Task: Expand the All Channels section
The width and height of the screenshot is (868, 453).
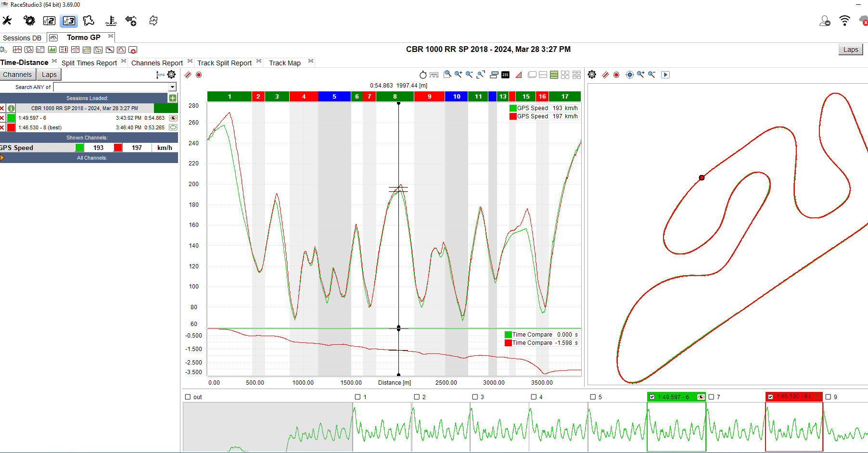Action: 2,158
